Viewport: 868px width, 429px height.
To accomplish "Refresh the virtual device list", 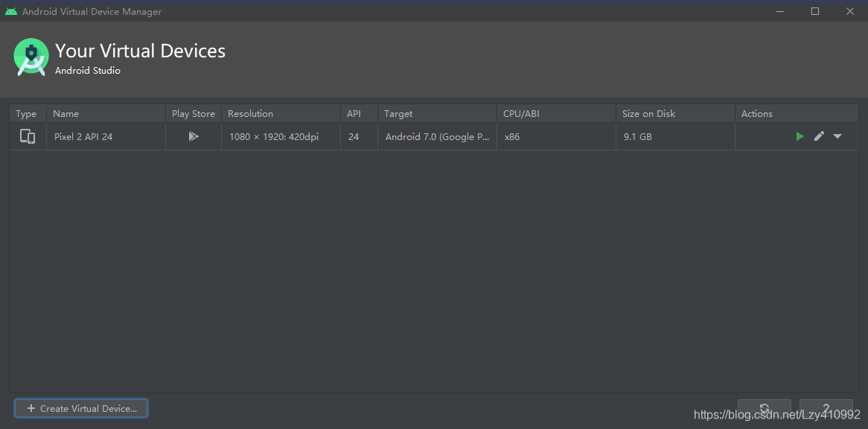I will (x=765, y=409).
